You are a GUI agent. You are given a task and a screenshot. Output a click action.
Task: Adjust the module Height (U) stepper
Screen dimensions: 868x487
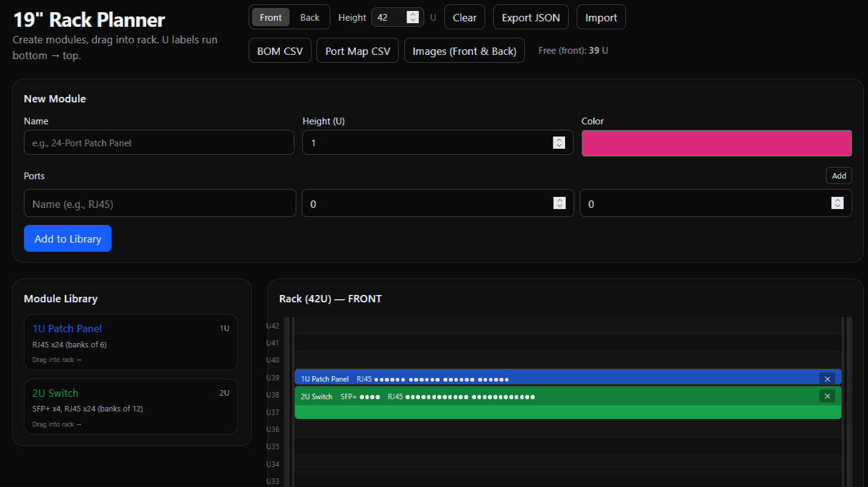(558, 143)
